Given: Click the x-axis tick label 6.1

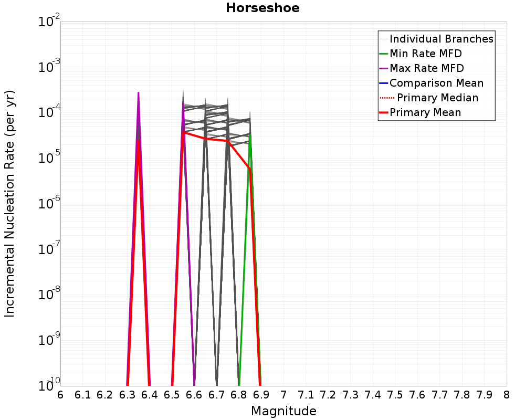Looking at the screenshot, I should click(x=82, y=395).
